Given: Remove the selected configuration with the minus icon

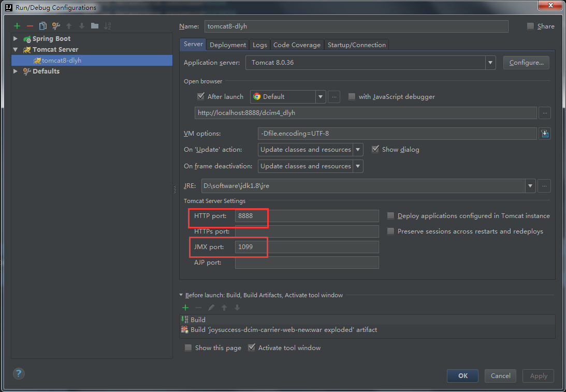Looking at the screenshot, I should tap(30, 26).
